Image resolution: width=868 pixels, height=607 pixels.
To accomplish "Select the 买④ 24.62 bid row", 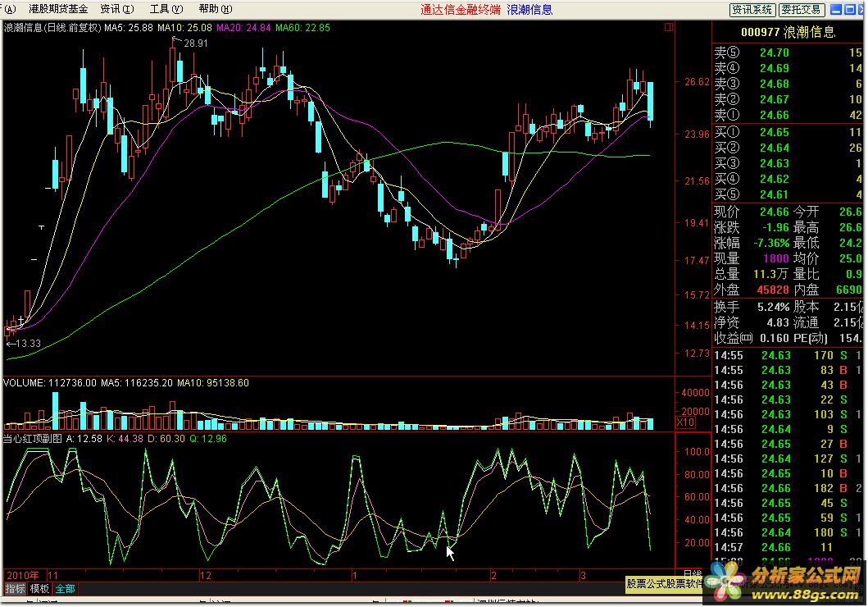I will coord(787,179).
